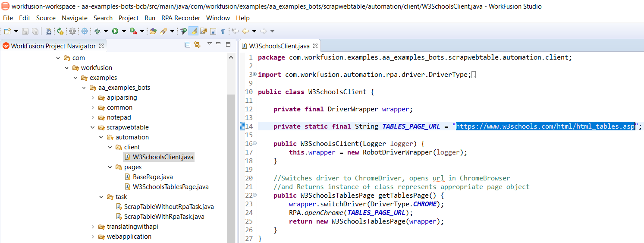644x243 pixels.
Task: Expand folded imports on line 3
Action: click(254, 74)
